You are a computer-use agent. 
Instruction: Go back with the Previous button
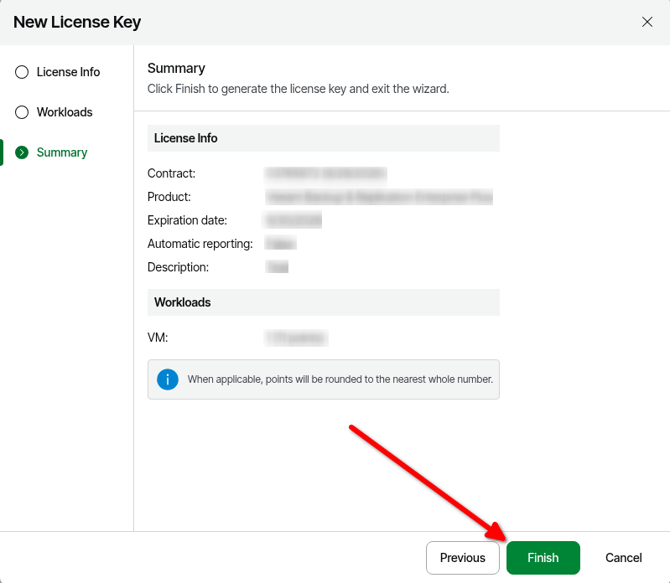(462, 558)
